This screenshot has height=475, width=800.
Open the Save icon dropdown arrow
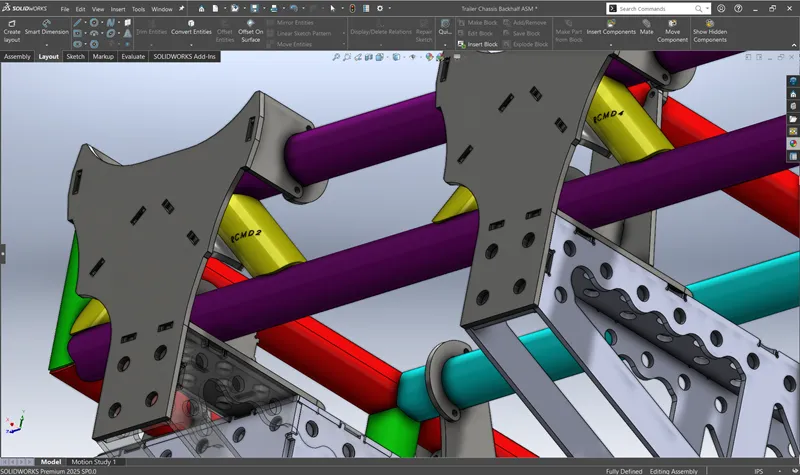pyautogui.click(x=264, y=9)
